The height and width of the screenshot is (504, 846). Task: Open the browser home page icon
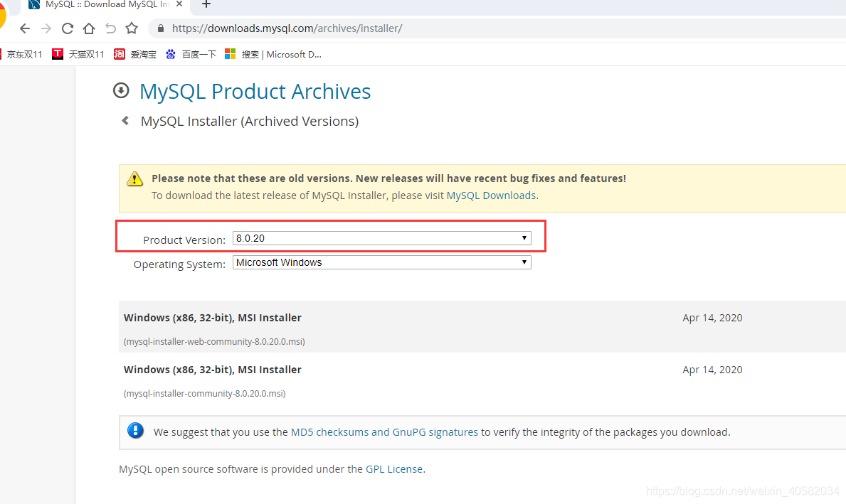pyautogui.click(x=89, y=28)
